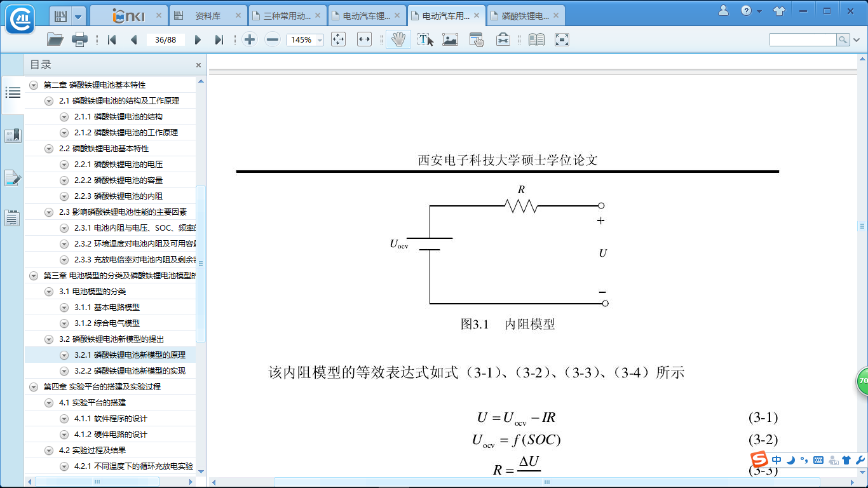Image resolution: width=868 pixels, height=488 pixels.
Task: Jump to the last page
Action: (219, 39)
